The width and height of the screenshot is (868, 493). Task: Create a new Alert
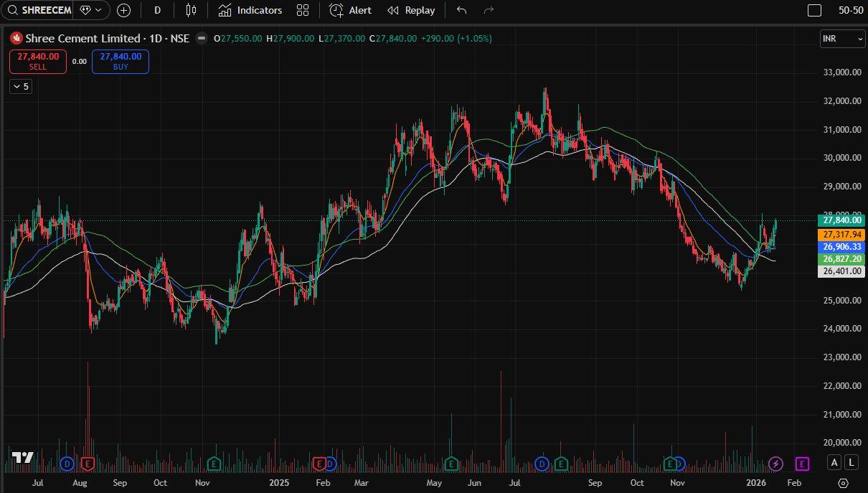[x=351, y=10]
